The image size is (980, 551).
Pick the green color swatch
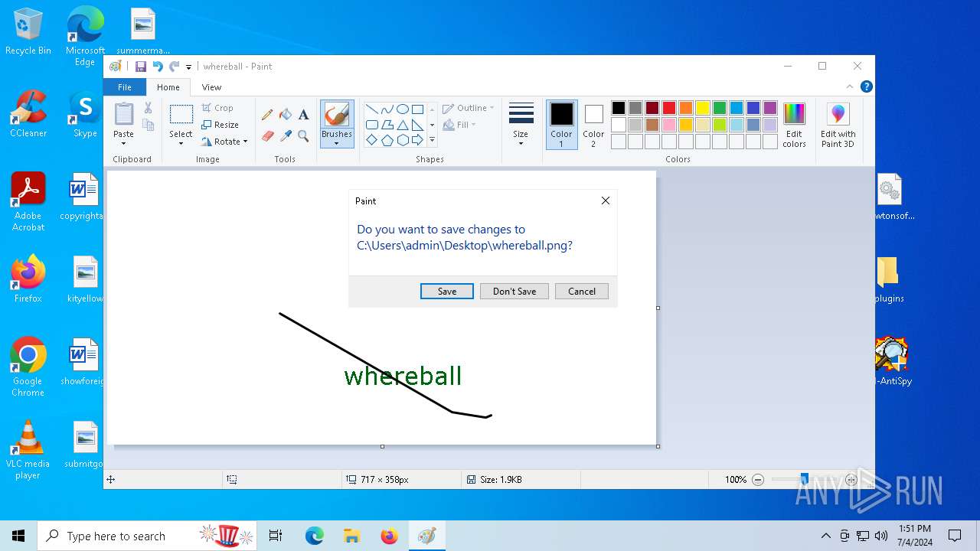tap(720, 108)
